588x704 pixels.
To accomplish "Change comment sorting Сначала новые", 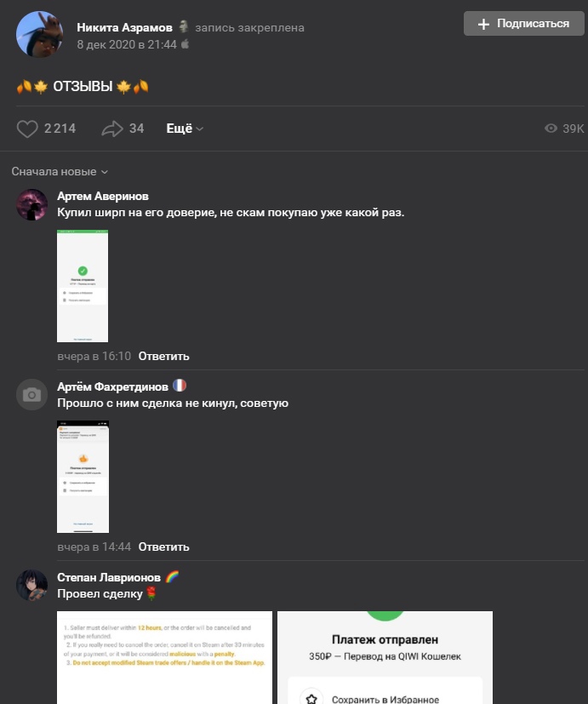I will [x=60, y=172].
